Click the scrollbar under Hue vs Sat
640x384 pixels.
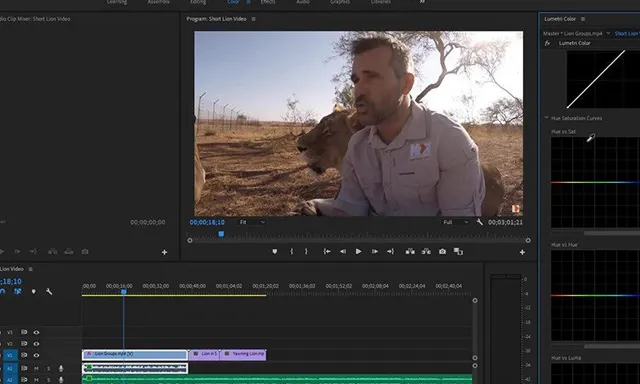pyautogui.click(x=612, y=233)
